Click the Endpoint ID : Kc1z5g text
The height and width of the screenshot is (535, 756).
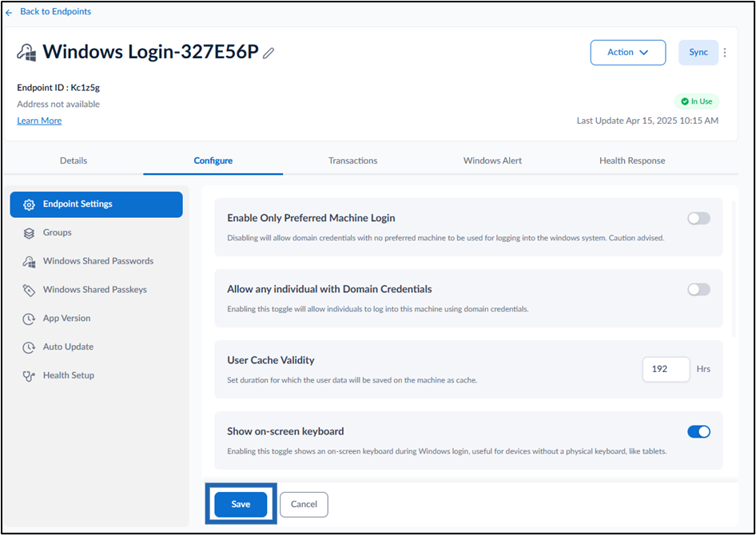point(58,88)
